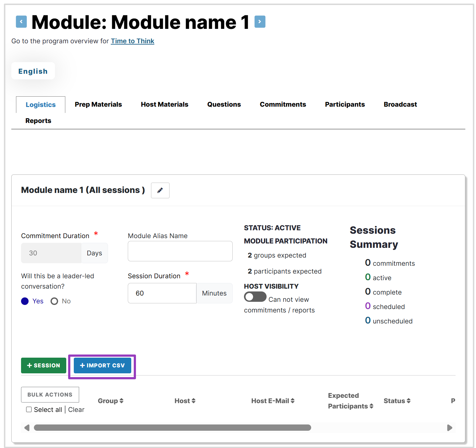Click the 'STATUS: ACTIVE' label

coord(272,228)
